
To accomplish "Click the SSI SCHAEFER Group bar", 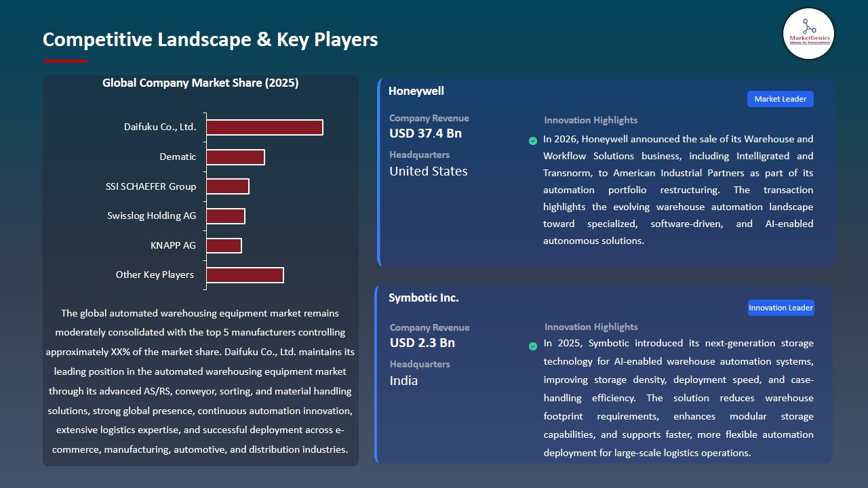I will coord(228,186).
